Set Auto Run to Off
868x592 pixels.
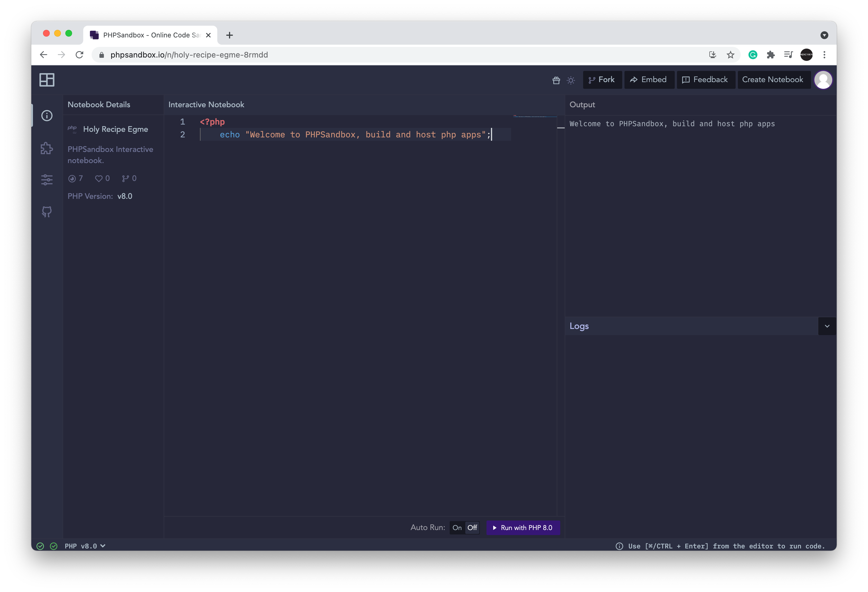pos(472,527)
